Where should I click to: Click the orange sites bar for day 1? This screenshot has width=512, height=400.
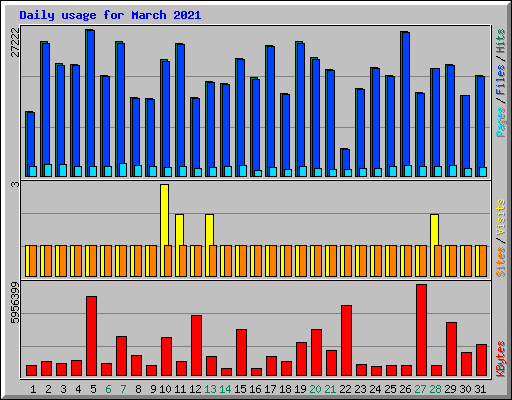(33, 261)
